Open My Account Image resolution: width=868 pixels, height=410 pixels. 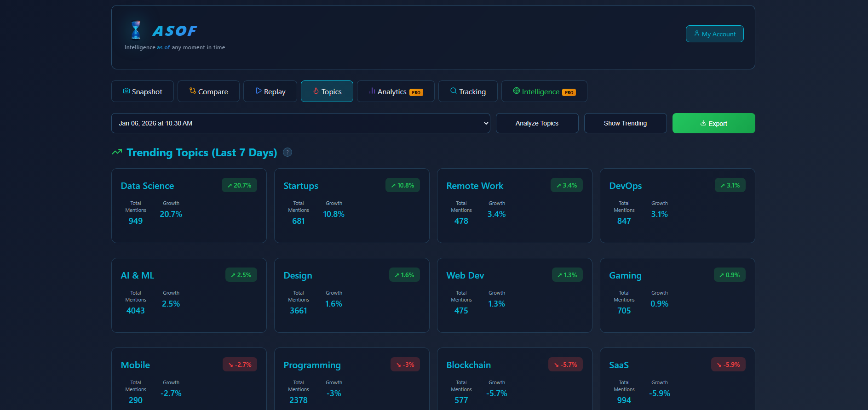714,34
